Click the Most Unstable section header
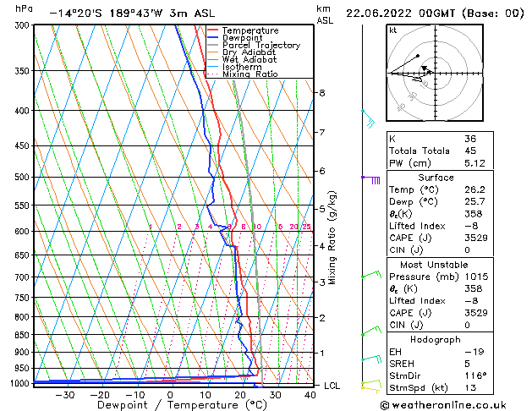Viewport: 532px width, 411px height. tap(434, 265)
